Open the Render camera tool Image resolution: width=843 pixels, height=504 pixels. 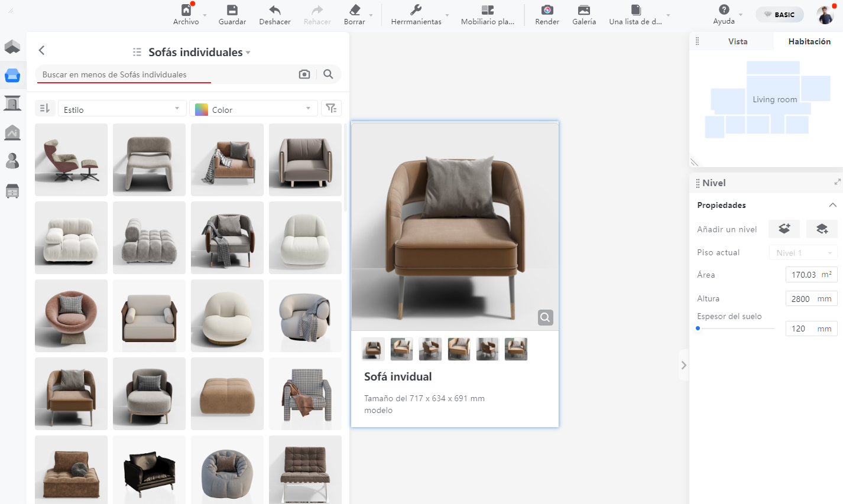547,11
